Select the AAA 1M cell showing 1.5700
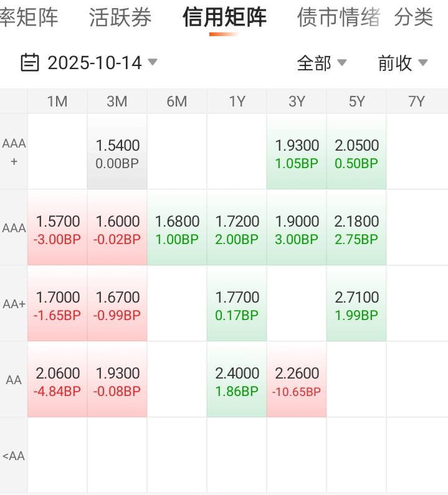 pyautogui.click(x=57, y=229)
